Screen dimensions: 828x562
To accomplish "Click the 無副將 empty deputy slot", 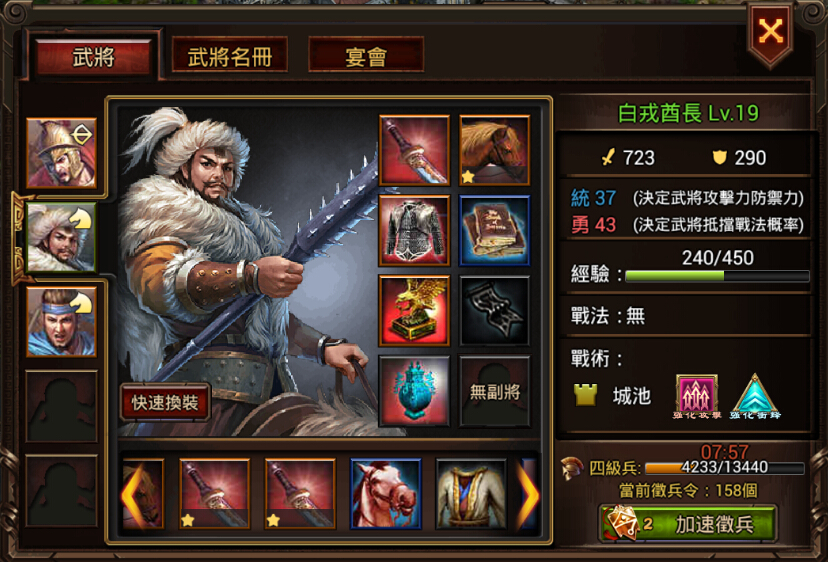I will pyautogui.click(x=494, y=391).
